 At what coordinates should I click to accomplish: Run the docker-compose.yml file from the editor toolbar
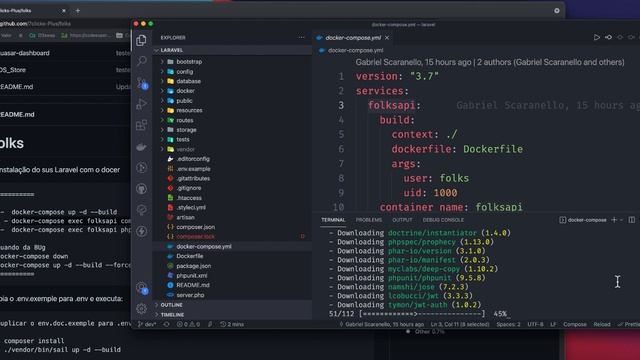point(597,38)
